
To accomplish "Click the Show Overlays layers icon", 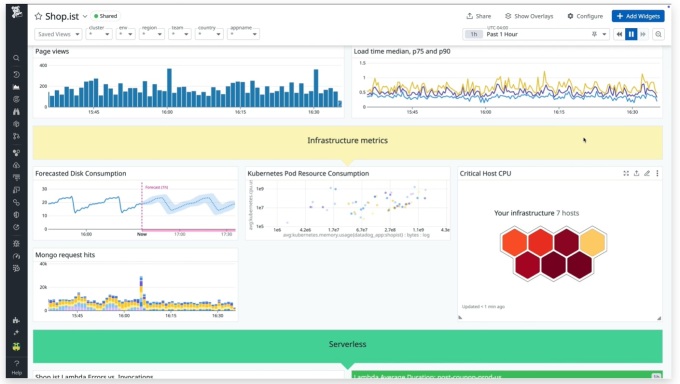I will [x=508, y=16].
